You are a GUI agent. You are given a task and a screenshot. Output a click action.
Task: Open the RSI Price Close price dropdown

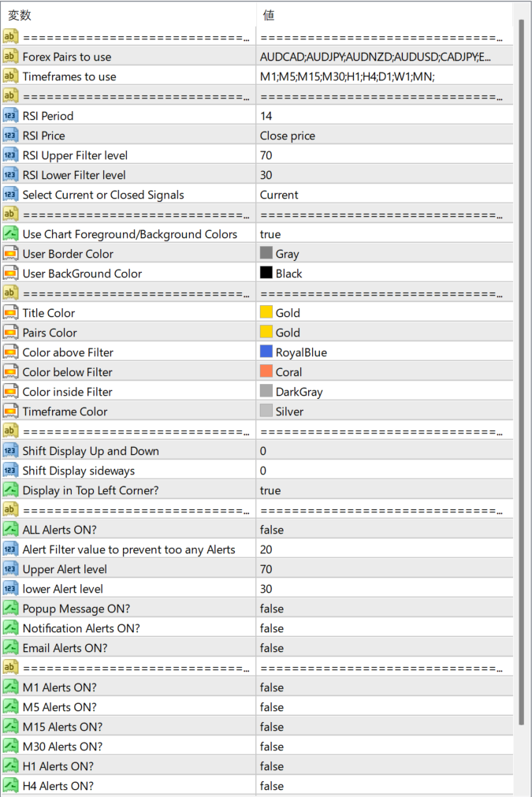(385, 136)
